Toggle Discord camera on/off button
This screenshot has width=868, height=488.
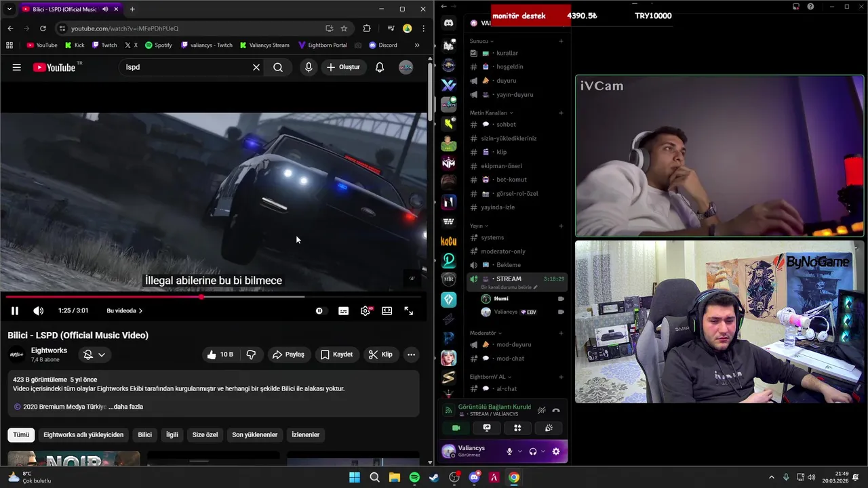456,428
